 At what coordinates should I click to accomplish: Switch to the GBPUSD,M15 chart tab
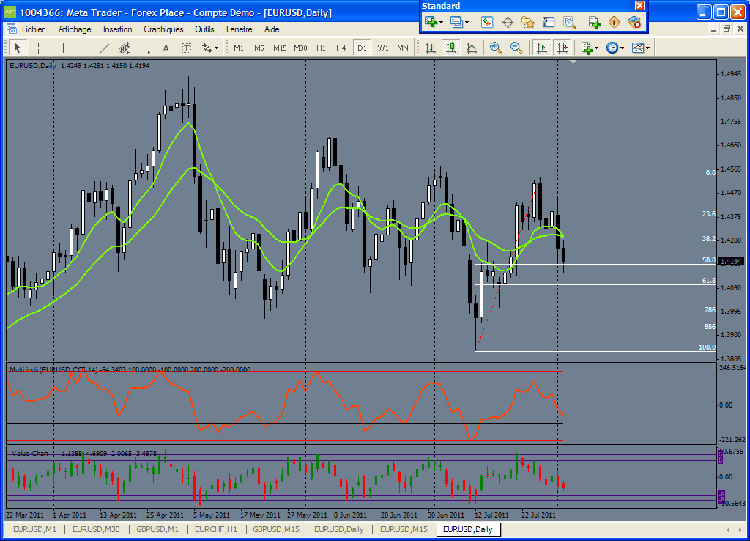click(276, 529)
